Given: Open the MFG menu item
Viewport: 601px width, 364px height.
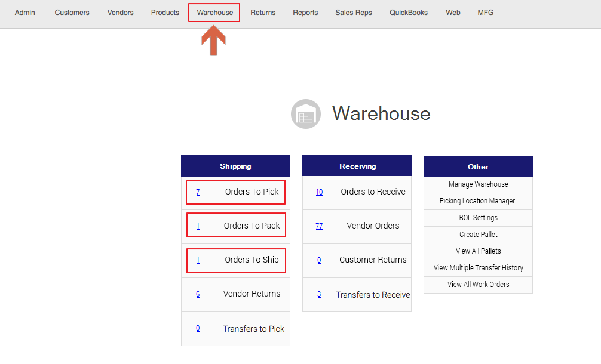Looking at the screenshot, I should click(x=485, y=13).
